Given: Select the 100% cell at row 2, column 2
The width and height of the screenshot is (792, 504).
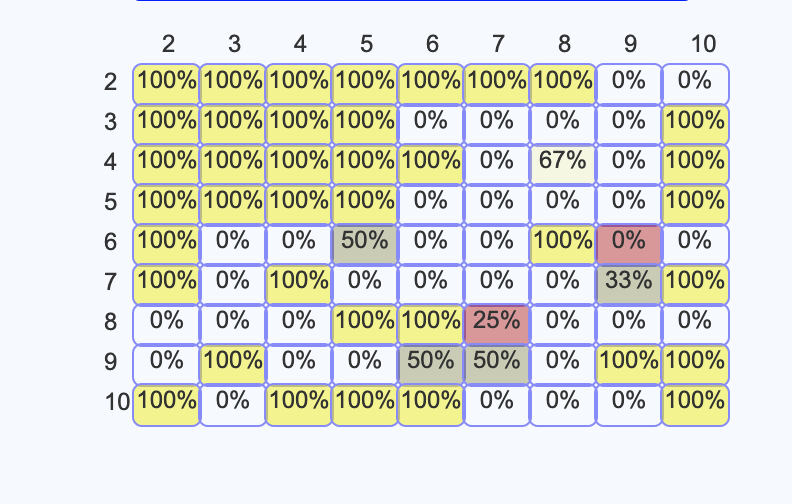Looking at the screenshot, I should tap(167, 84).
